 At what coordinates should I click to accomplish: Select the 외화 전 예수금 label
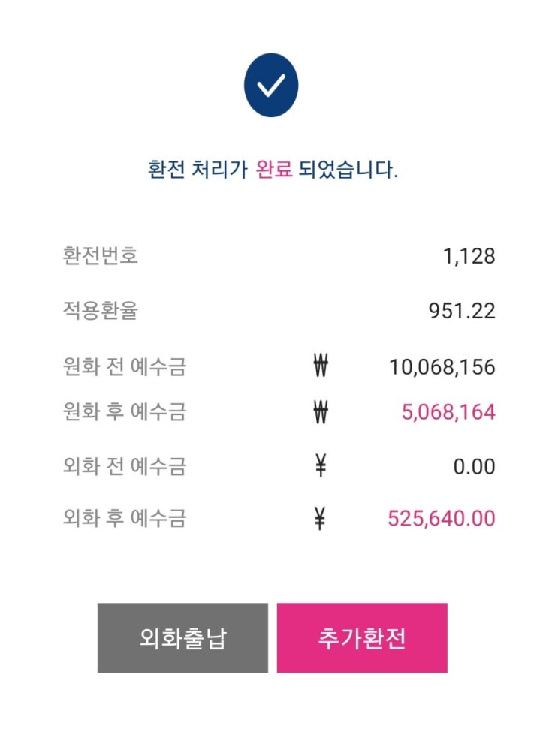click(125, 467)
